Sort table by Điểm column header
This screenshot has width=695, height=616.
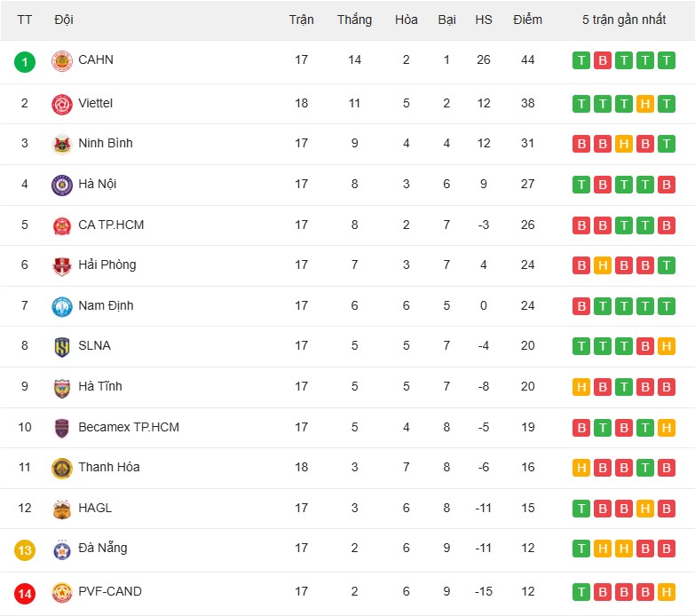[527, 20]
